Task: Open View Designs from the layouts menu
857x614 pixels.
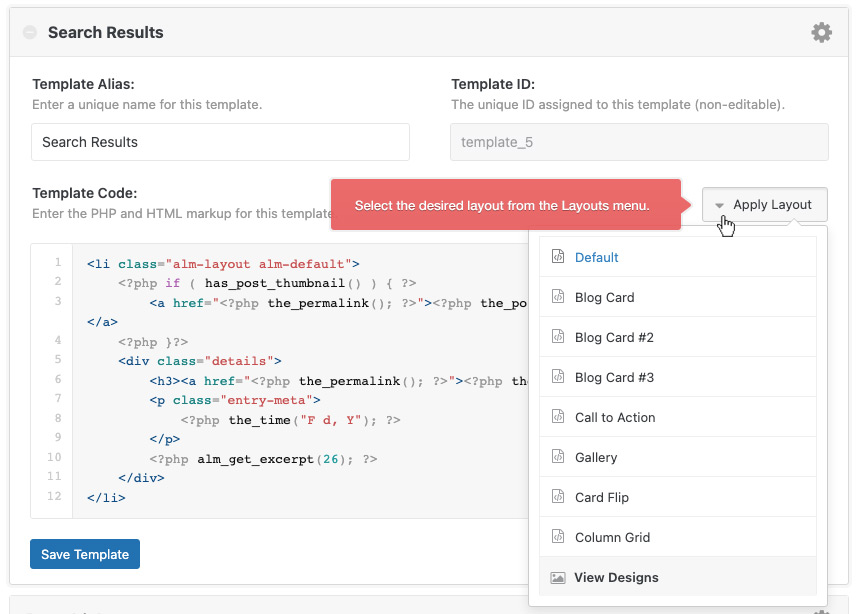Action: 678,577
